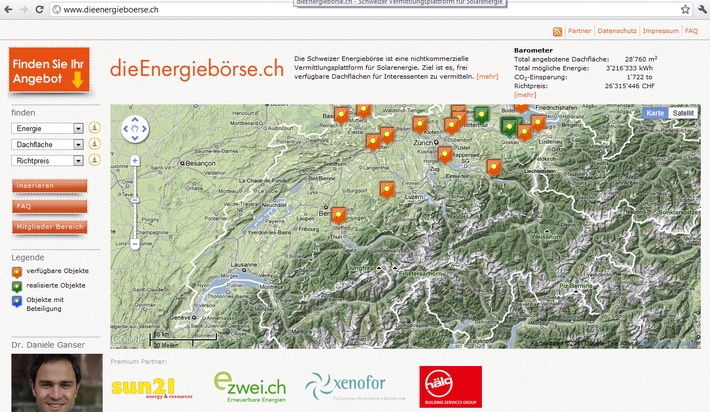The width and height of the screenshot is (710, 412).
Task: Click the info icon beside Richtpreis dropdown
Action: pyautogui.click(x=94, y=160)
